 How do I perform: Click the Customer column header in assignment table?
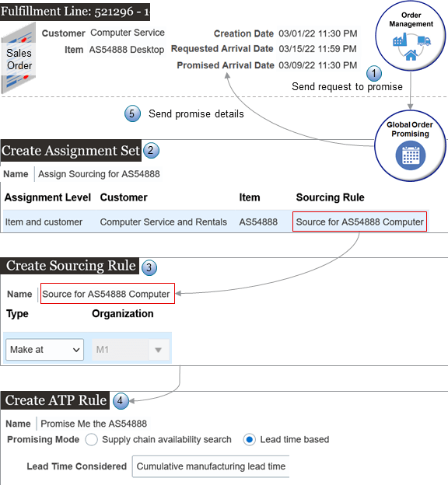pyautogui.click(x=124, y=197)
